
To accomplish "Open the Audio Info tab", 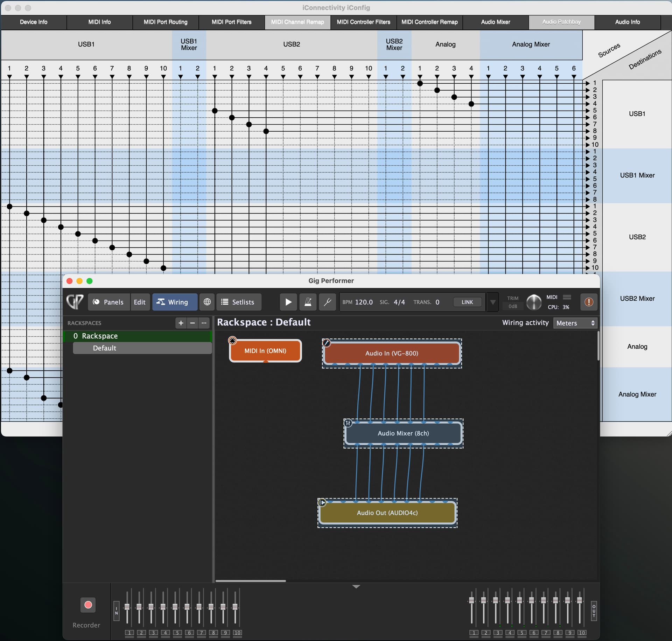I will [627, 22].
